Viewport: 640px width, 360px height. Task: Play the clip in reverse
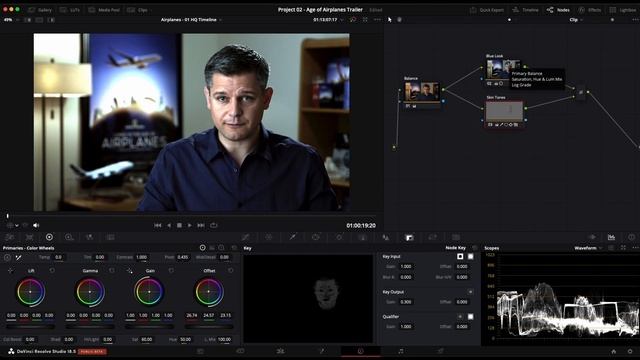pyautogui.click(x=169, y=225)
